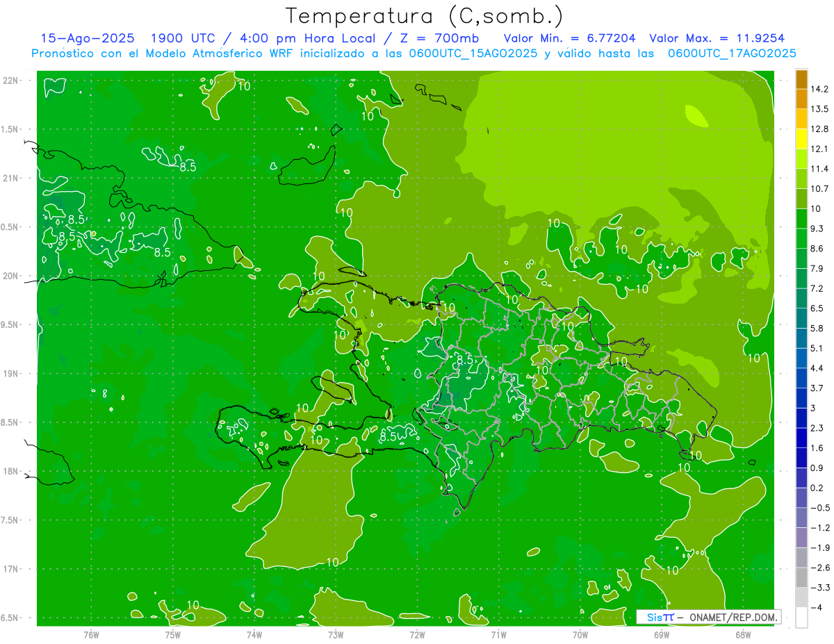The height and width of the screenshot is (644, 834).
Task: Click the '17N' latitude axis label
Action: click(10, 569)
